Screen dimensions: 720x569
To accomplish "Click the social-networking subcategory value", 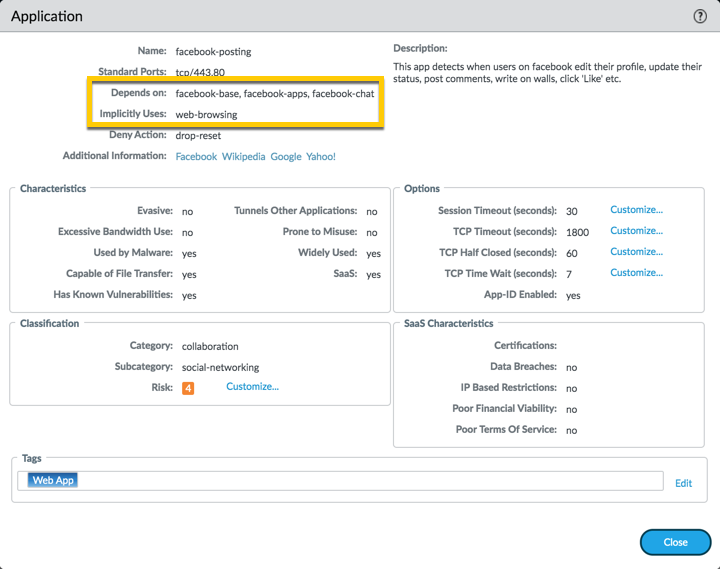I will 220,367.
